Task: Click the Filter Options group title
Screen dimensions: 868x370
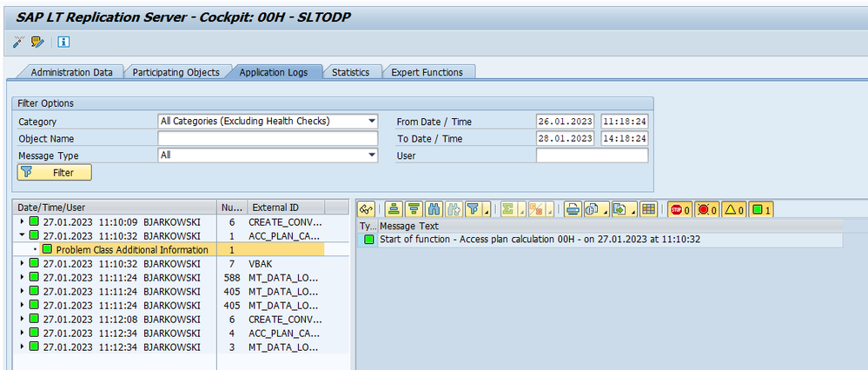Action: click(45, 103)
